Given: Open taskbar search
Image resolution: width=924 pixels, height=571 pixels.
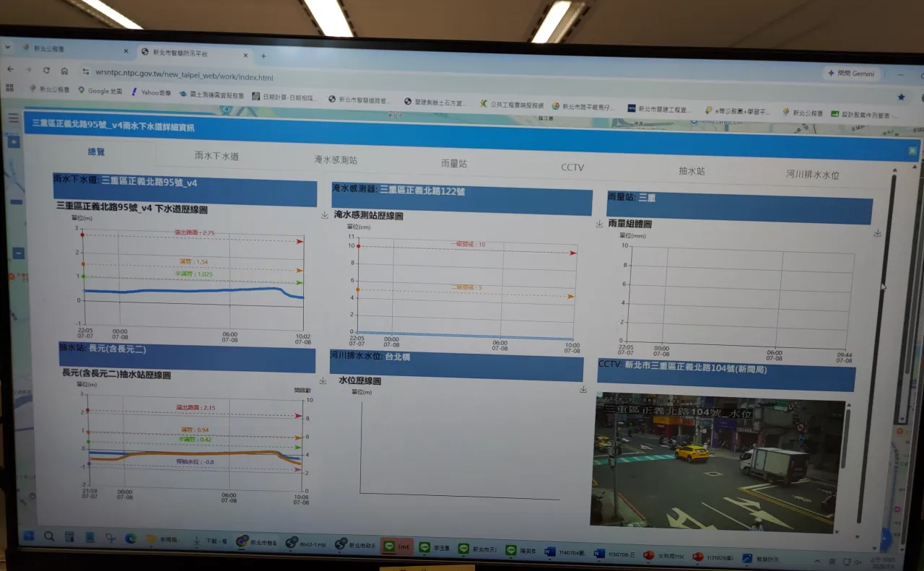Looking at the screenshot, I should 49,537.
